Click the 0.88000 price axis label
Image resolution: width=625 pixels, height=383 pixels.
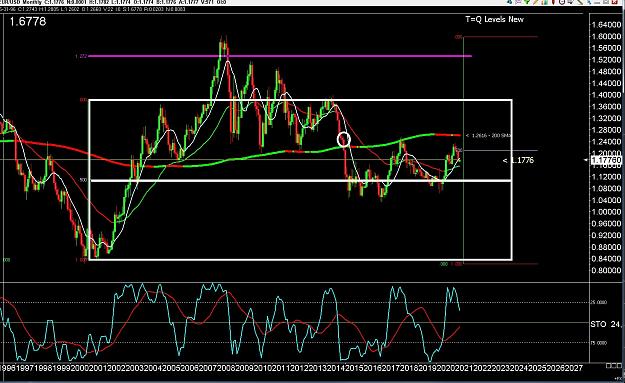[606, 247]
